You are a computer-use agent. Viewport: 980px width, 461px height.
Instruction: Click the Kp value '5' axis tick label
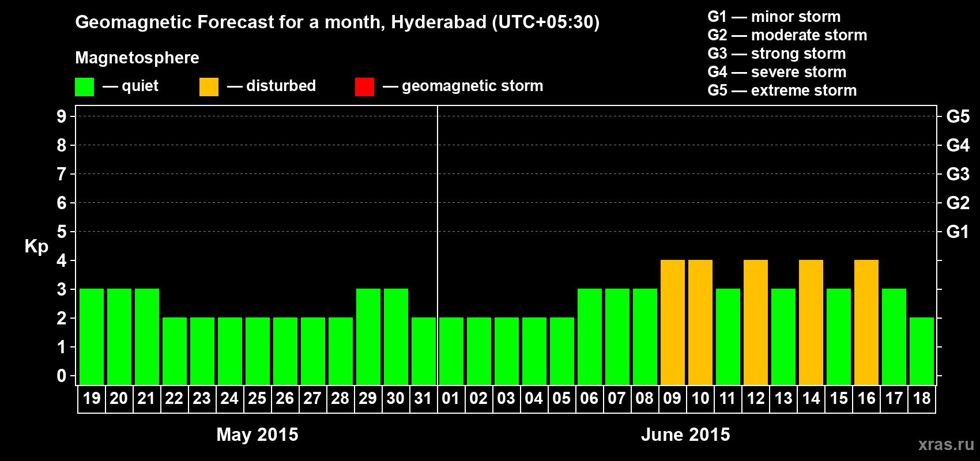pyautogui.click(x=62, y=232)
